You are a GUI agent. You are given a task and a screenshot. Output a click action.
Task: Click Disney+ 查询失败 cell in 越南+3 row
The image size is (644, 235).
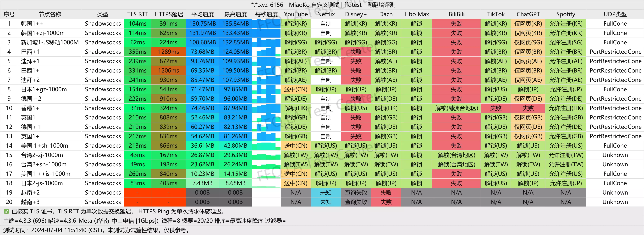356,202
